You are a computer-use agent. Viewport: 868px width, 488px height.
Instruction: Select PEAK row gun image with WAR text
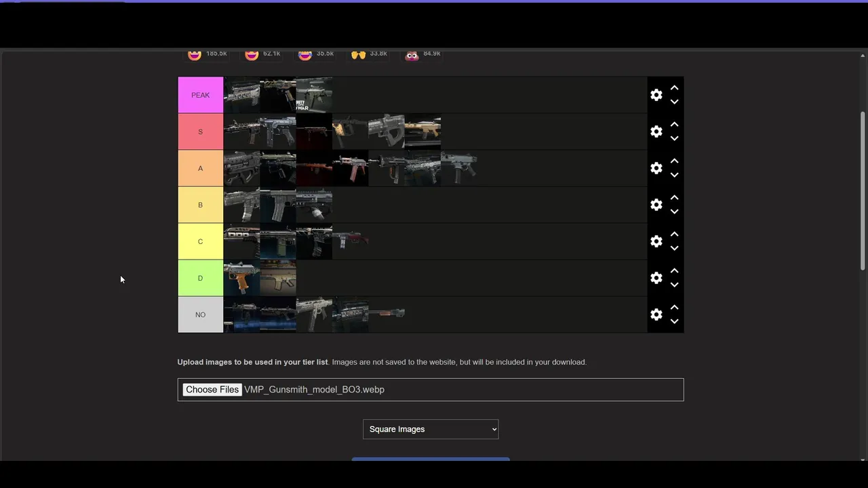(x=315, y=95)
